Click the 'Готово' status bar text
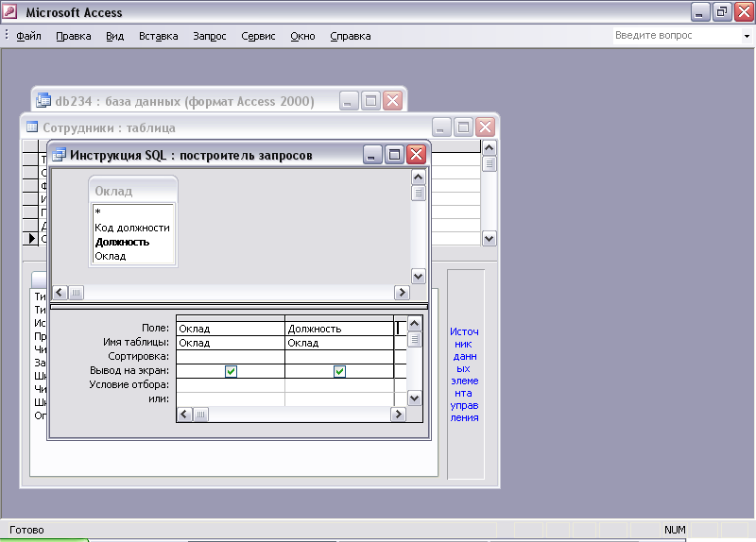The height and width of the screenshot is (542, 756). point(27,530)
